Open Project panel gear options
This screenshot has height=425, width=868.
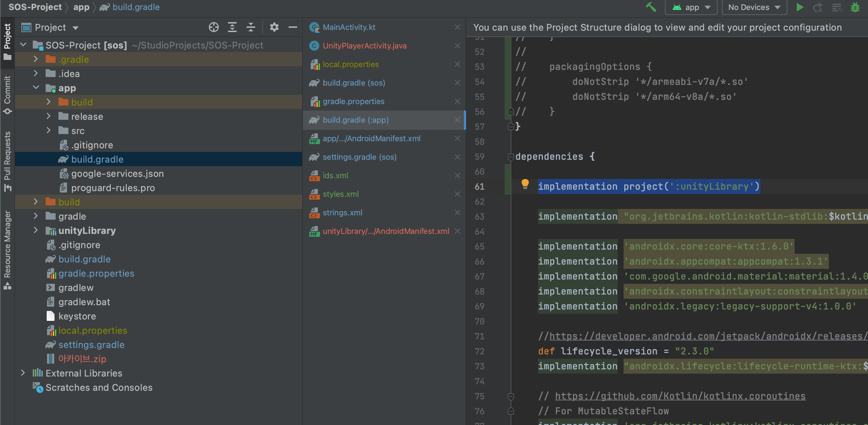pyautogui.click(x=274, y=27)
